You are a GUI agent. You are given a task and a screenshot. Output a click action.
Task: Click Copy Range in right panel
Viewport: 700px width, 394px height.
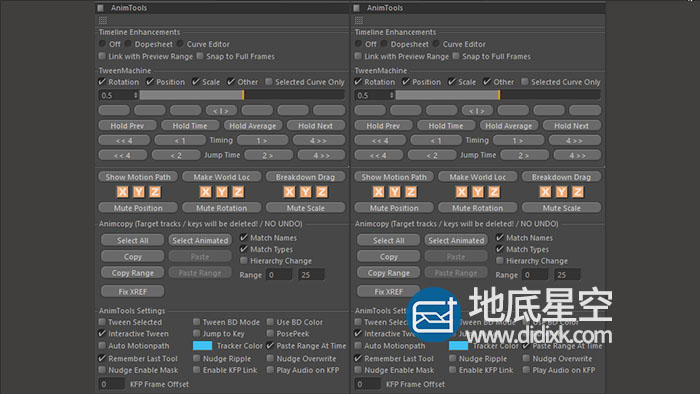(x=388, y=273)
